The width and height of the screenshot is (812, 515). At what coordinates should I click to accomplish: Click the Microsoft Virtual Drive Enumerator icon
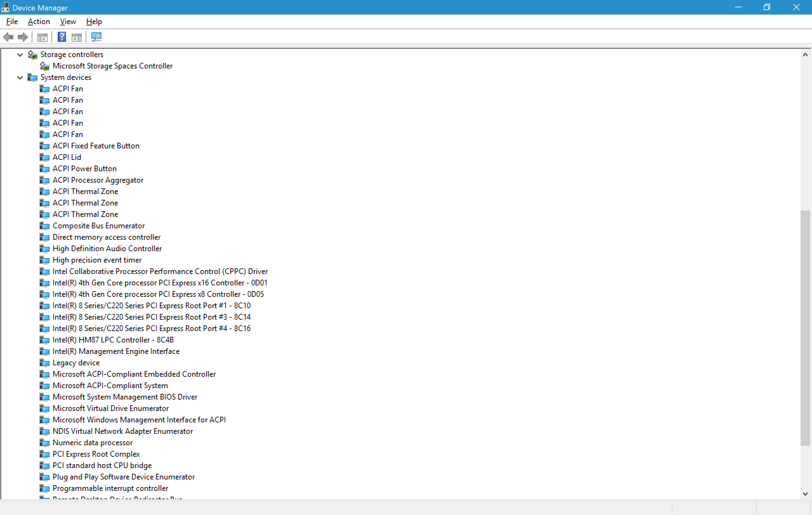point(44,408)
